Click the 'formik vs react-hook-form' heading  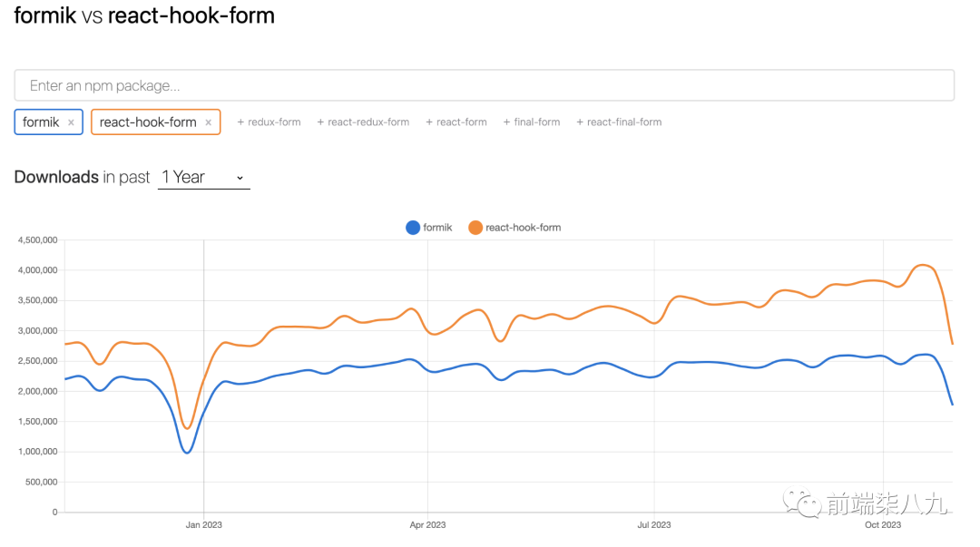tap(144, 15)
